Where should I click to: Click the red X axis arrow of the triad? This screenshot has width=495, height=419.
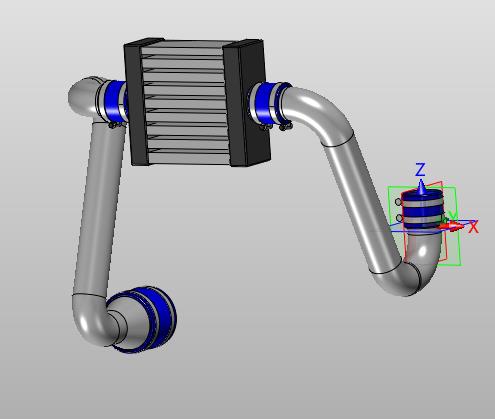452,227
